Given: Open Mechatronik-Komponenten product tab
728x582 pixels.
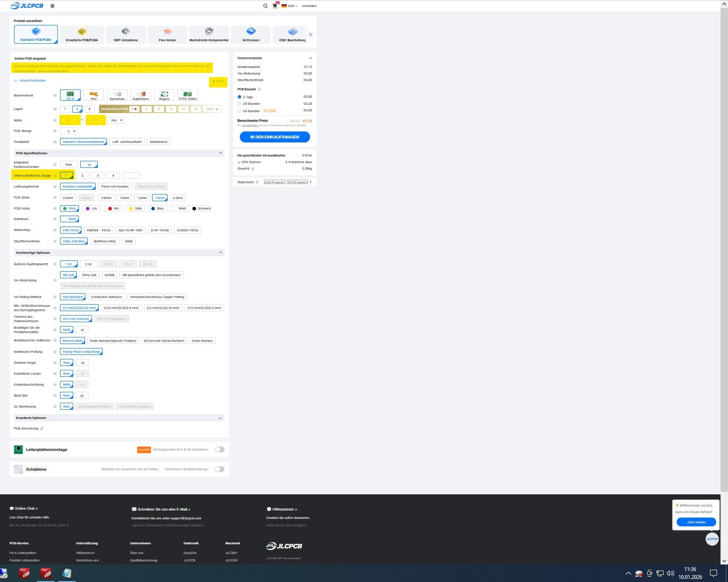Looking at the screenshot, I should (x=209, y=34).
